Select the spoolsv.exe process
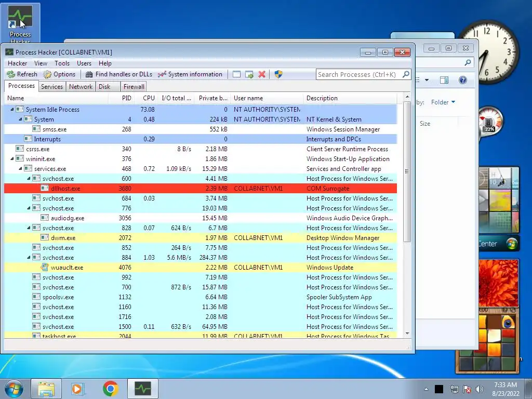Screen dimensions: 532x399 (200, 297)
